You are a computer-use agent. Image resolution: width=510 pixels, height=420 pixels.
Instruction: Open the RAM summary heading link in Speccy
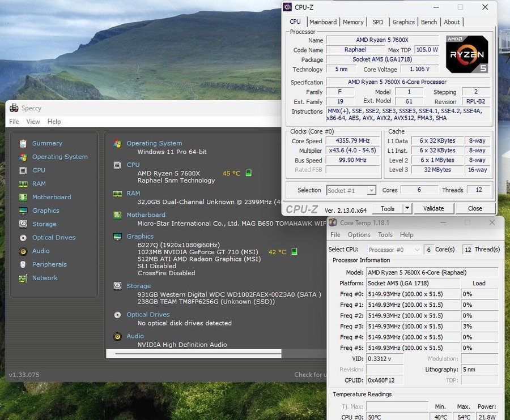point(133,194)
